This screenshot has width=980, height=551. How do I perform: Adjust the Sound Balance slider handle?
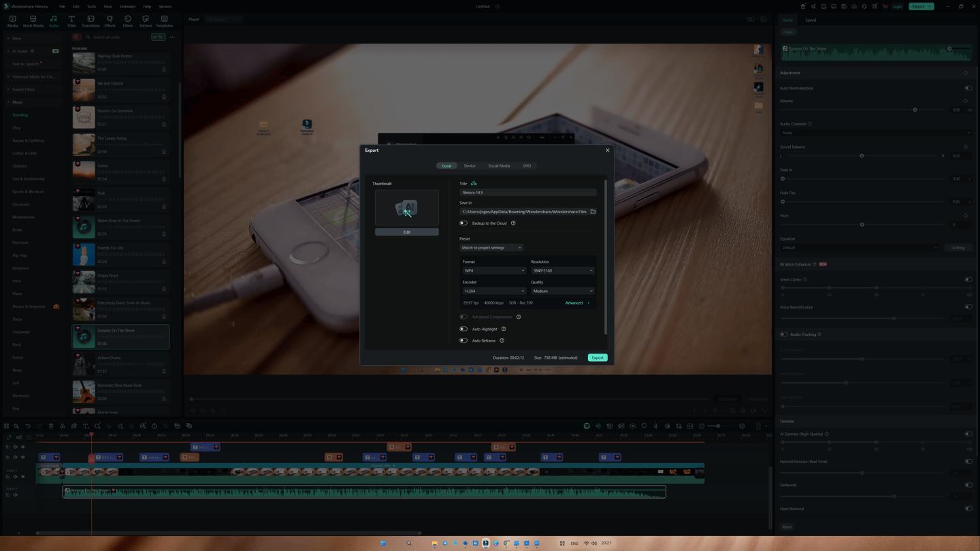(x=862, y=156)
